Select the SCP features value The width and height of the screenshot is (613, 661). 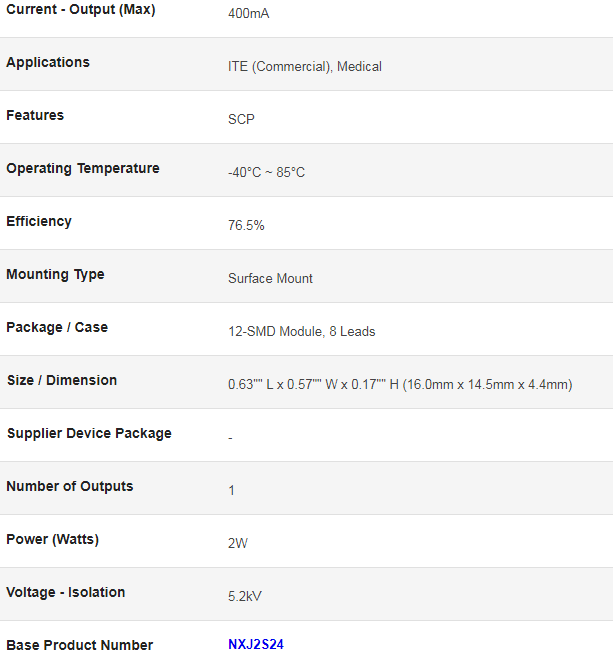tap(241, 119)
